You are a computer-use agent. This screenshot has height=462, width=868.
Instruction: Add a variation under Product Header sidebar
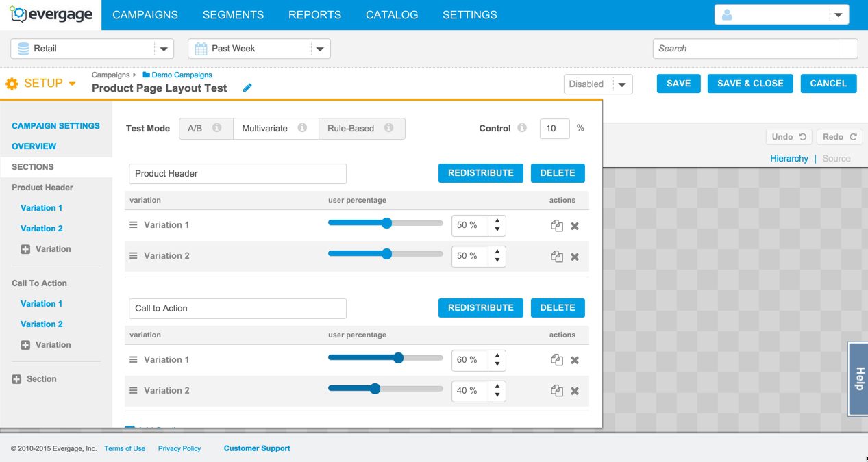[46, 249]
